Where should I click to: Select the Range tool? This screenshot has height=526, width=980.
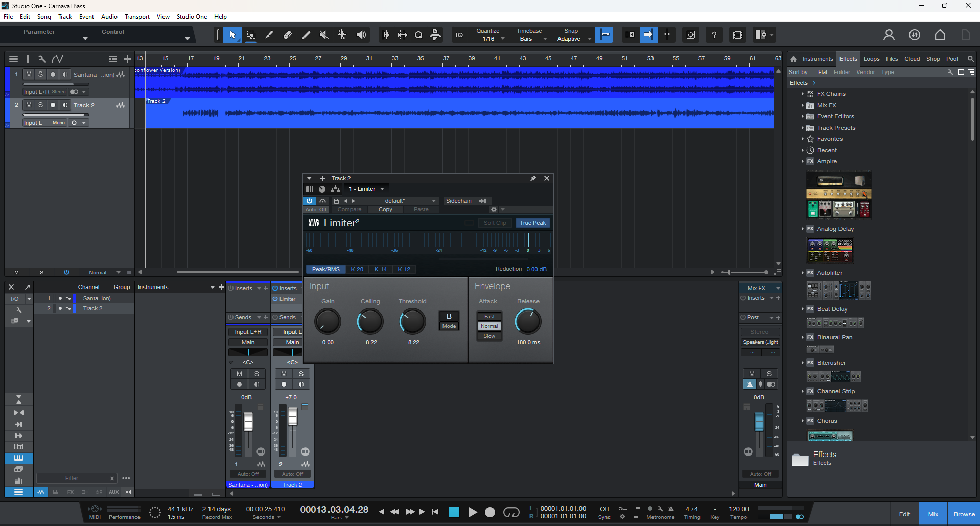click(251, 35)
